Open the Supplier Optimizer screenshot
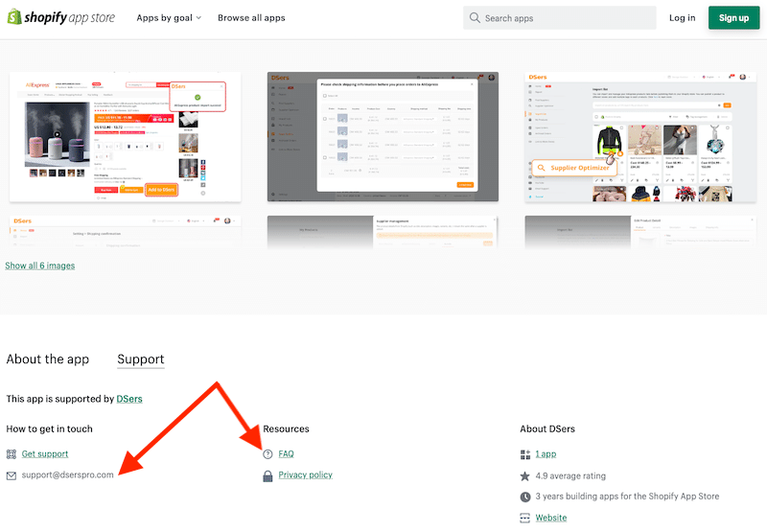This screenshot has height=532, width=767. (x=640, y=137)
